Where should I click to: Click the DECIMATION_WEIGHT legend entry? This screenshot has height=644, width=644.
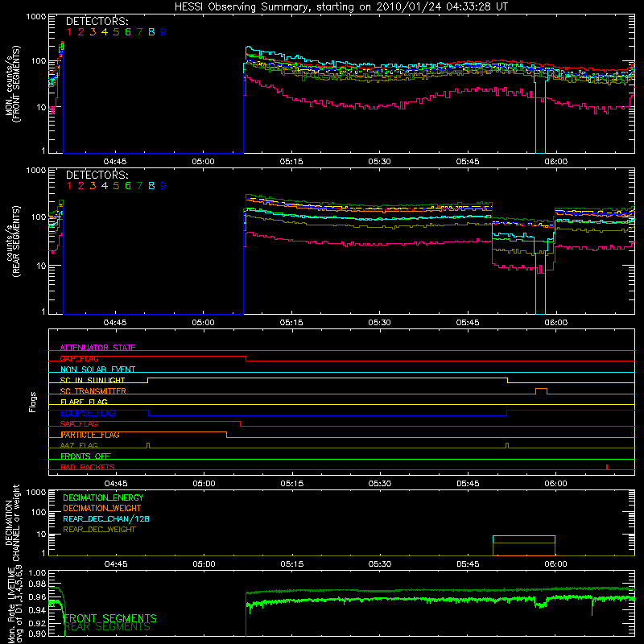(102, 508)
